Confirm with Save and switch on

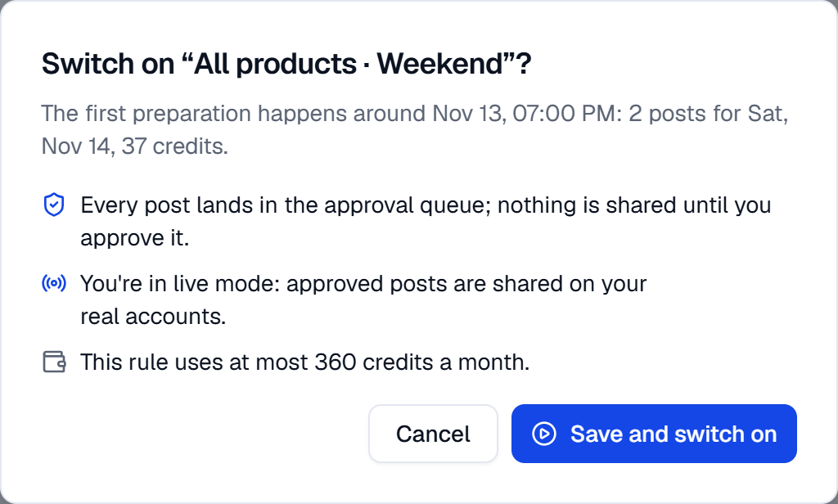pos(654,434)
